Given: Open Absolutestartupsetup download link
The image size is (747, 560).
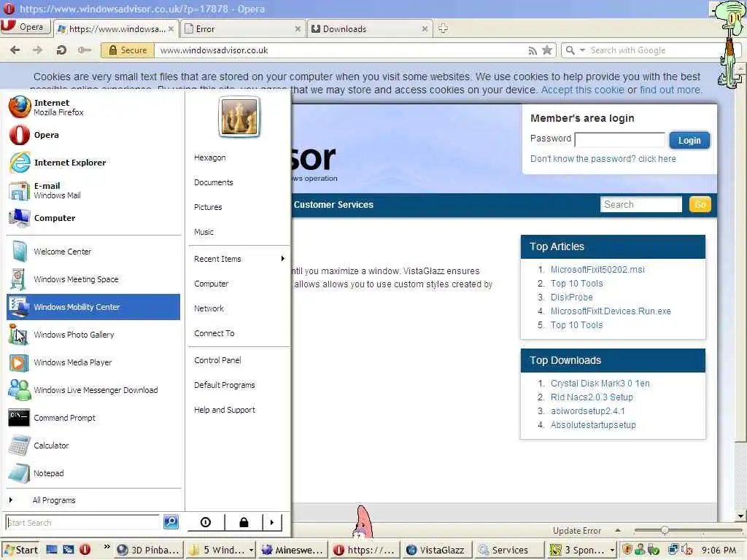Looking at the screenshot, I should [x=593, y=425].
